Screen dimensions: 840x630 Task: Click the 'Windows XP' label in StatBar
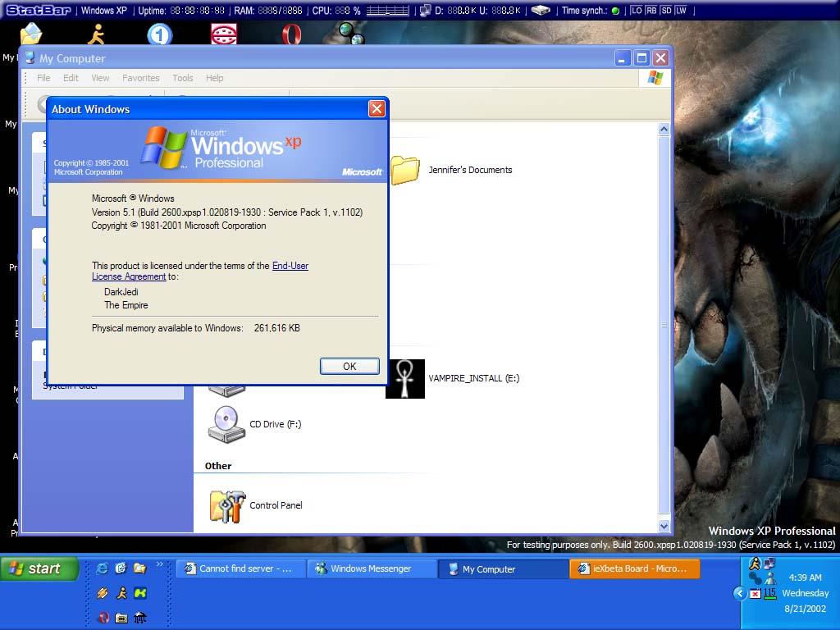[x=104, y=10]
